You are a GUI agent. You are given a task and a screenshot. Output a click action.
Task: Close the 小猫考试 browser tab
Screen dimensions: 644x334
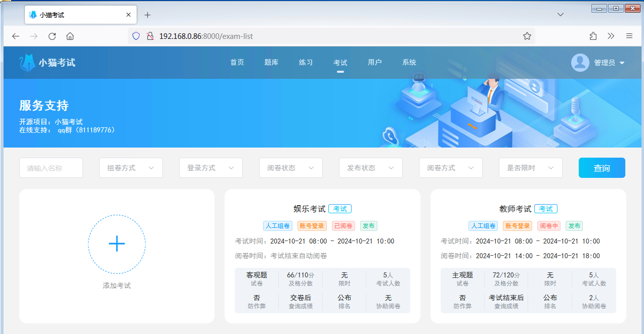coord(128,15)
